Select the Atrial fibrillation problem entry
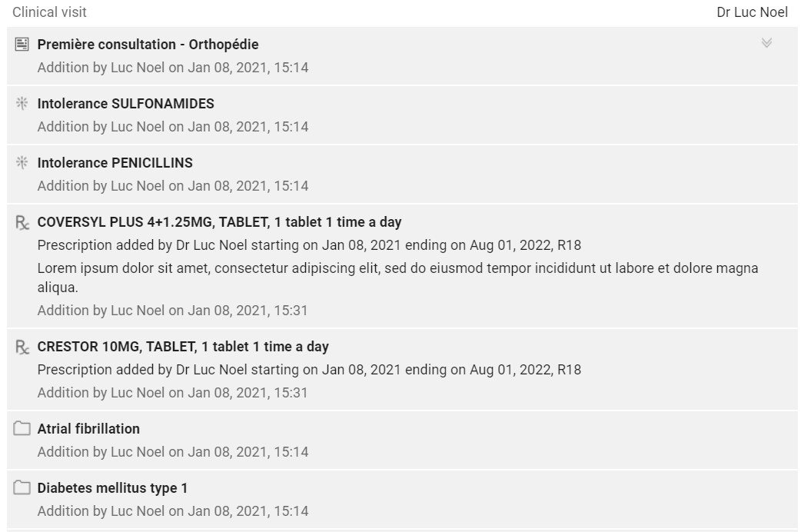This screenshot has height=532, width=811. [x=88, y=428]
